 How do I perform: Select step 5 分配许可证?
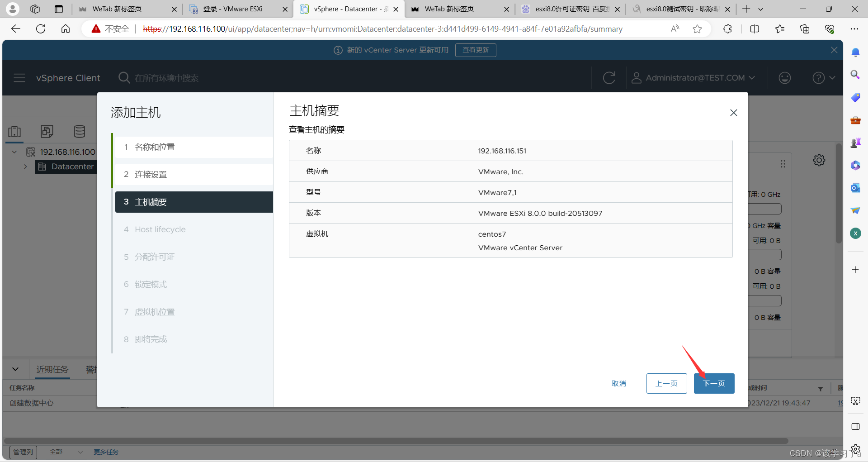194,257
